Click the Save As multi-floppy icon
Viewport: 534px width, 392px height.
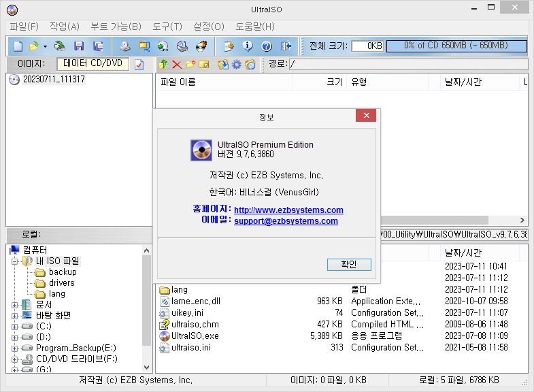click(x=98, y=46)
